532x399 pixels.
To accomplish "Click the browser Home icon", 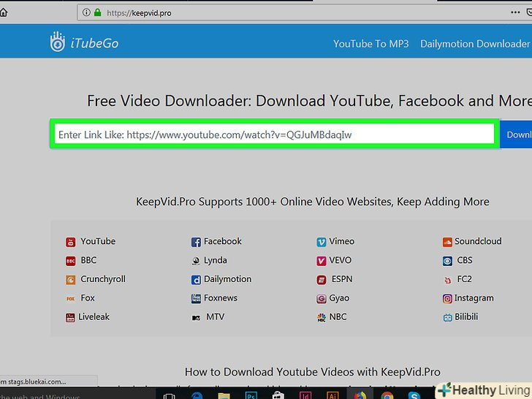I will (4, 13).
